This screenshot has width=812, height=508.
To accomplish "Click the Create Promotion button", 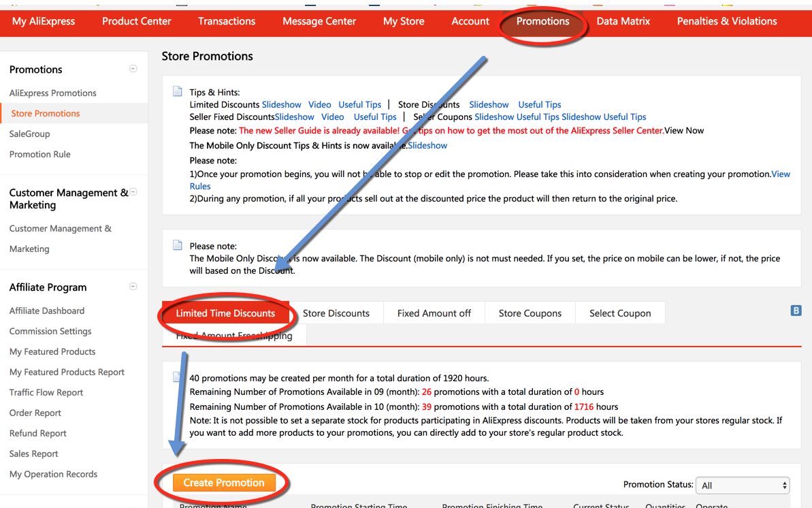I will tap(224, 483).
